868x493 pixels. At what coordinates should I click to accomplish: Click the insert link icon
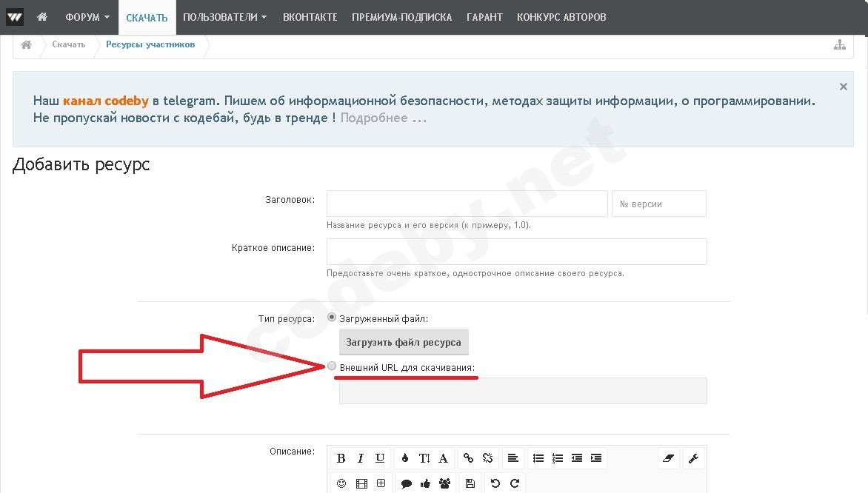pos(468,458)
